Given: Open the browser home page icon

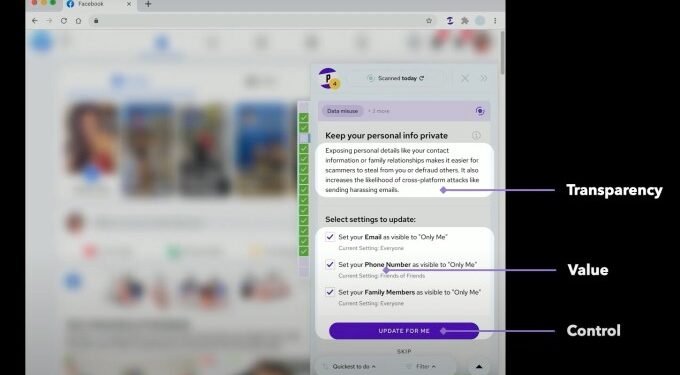Looking at the screenshot, I should (x=78, y=20).
